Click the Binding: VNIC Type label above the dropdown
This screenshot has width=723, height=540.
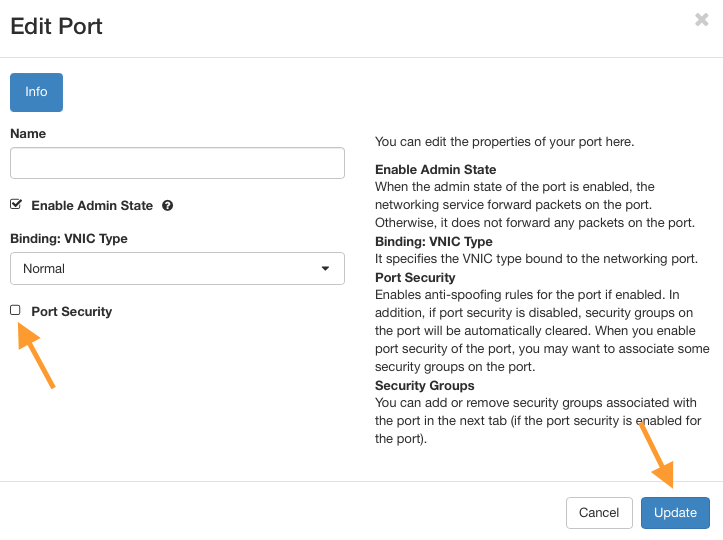coord(69,239)
